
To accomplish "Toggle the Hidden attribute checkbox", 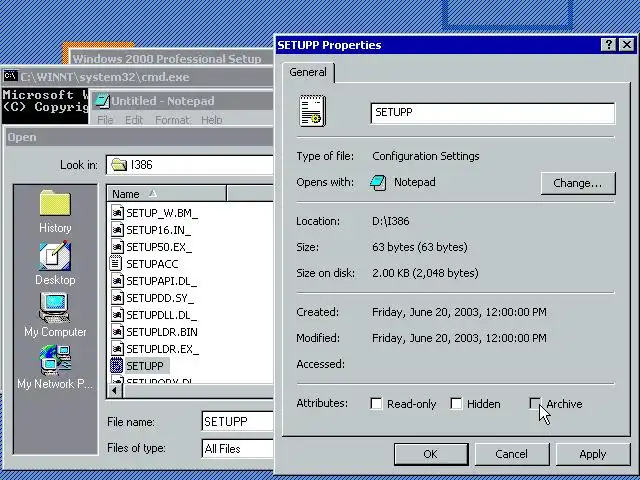I will (456, 404).
